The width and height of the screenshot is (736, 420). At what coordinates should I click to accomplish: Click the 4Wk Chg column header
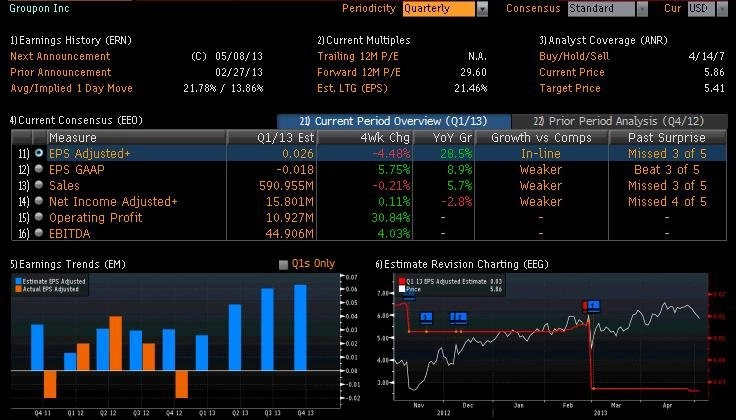(x=365, y=137)
